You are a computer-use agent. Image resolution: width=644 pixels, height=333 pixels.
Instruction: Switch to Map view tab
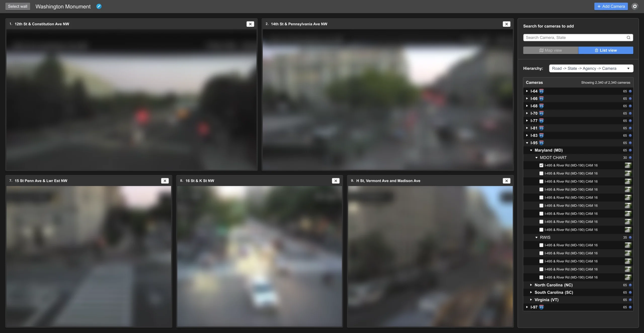click(x=550, y=50)
